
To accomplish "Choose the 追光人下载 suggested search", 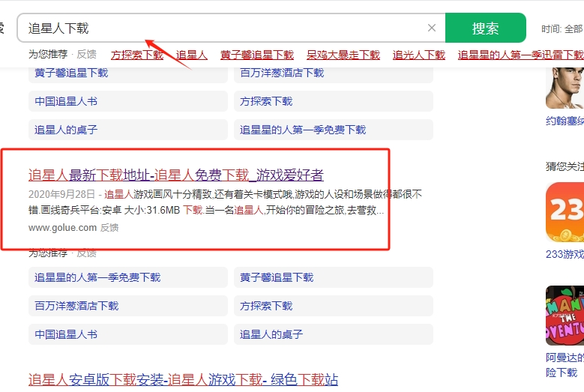I will tap(419, 55).
